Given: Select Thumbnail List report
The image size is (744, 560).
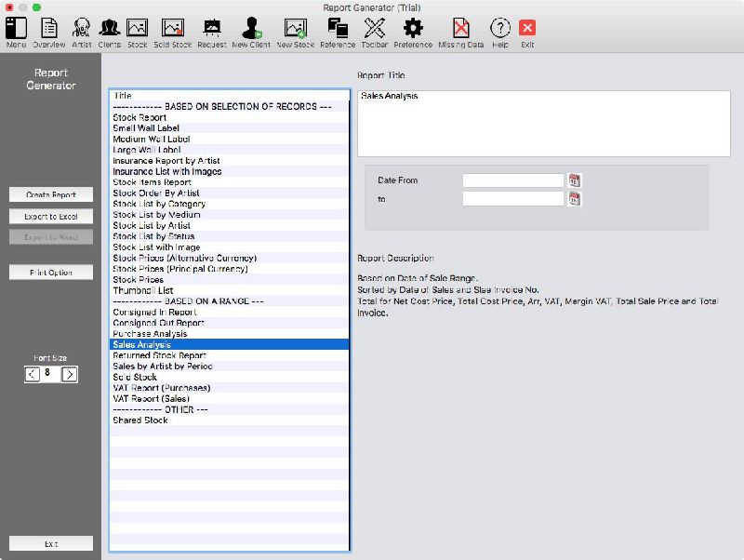Looking at the screenshot, I should 229,290.
